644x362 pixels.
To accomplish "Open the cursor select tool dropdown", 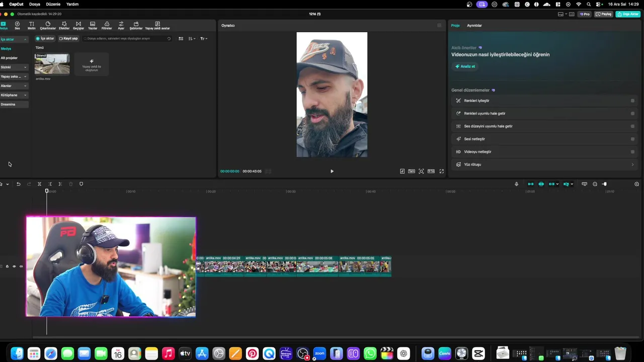I will (x=7, y=184).
